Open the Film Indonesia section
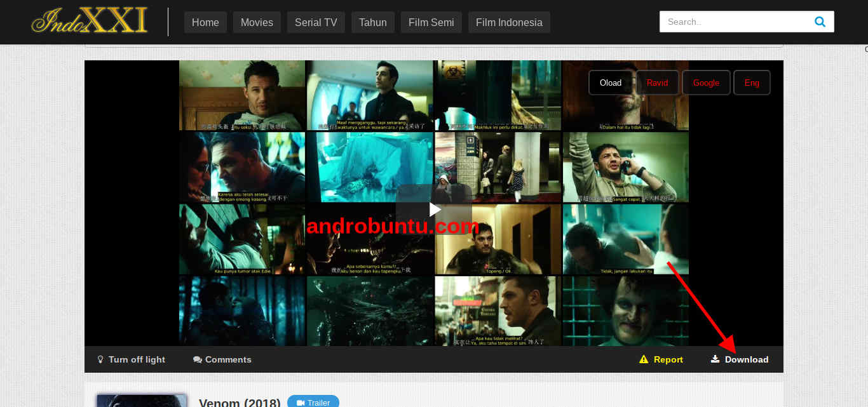Screen dimensions: 868x407 [509, 22]
